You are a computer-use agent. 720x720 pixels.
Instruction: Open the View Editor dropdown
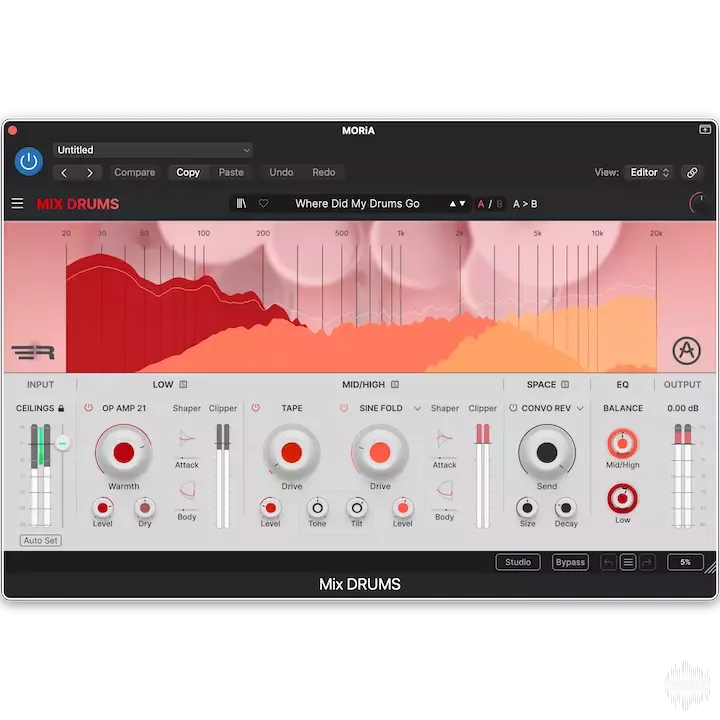[x=649, y=173]
